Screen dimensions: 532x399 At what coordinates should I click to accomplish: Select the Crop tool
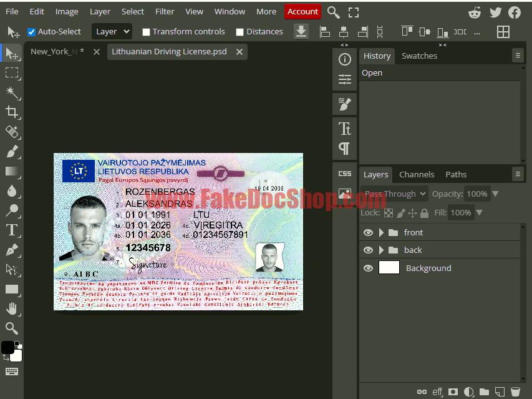[x=11, y=112]
